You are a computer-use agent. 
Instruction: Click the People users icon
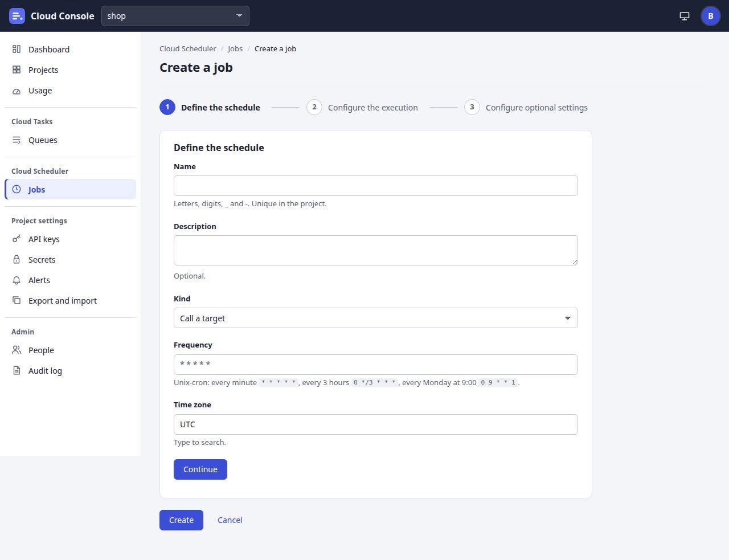pyautogui.click(x=17, y=350)
